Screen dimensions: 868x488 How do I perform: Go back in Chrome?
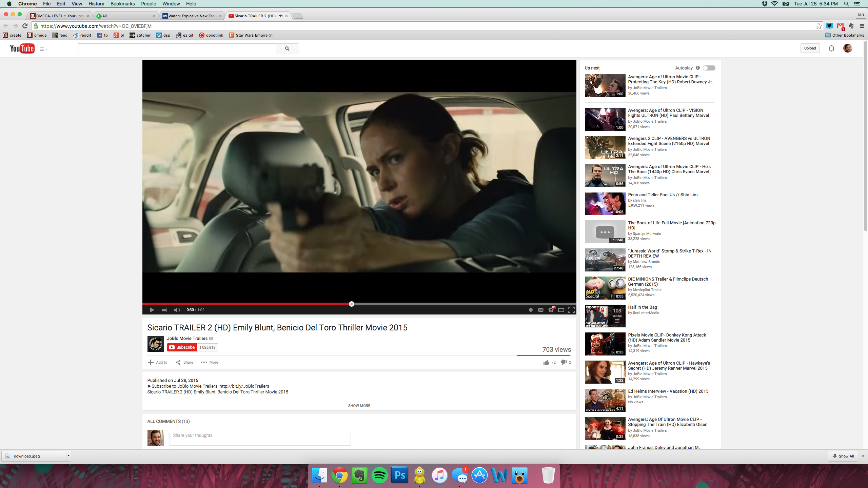[x=6, y=26]
